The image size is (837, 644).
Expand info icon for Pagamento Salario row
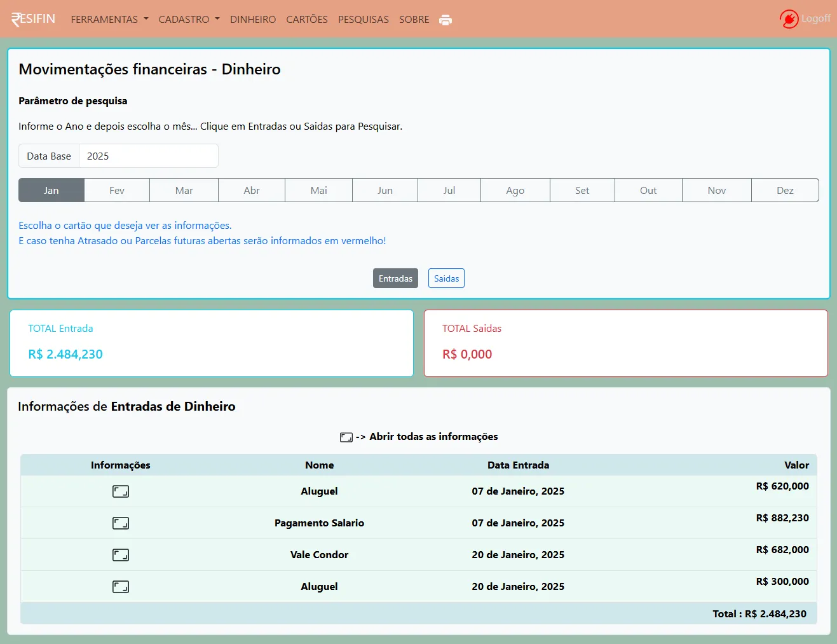pyautogui.click(x=121, y=523)
